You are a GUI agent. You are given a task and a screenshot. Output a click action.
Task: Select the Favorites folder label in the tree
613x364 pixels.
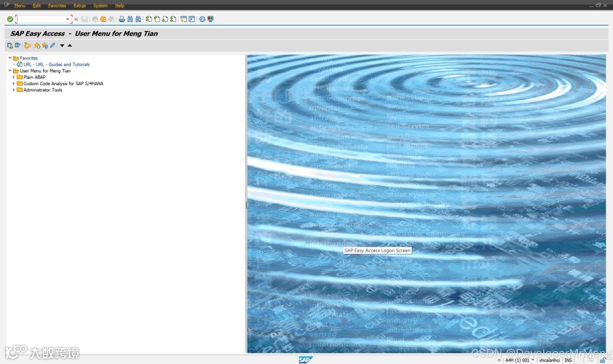coord(29,58)
